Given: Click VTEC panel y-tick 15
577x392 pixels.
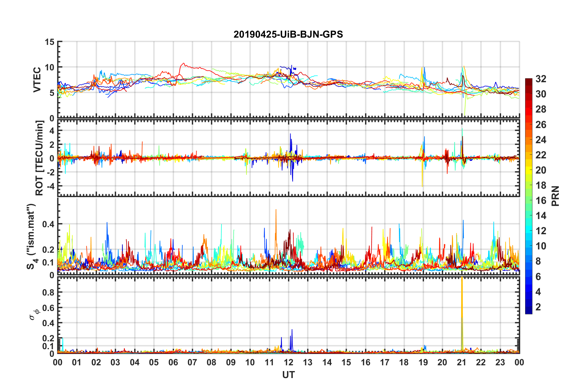Looking at the screenshot, I should coord(49,42).
